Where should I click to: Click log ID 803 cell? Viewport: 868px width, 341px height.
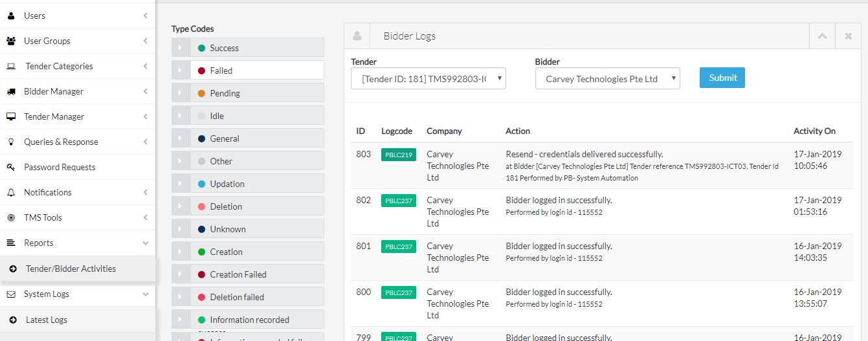pyautogui.click(x=364, y=154)
